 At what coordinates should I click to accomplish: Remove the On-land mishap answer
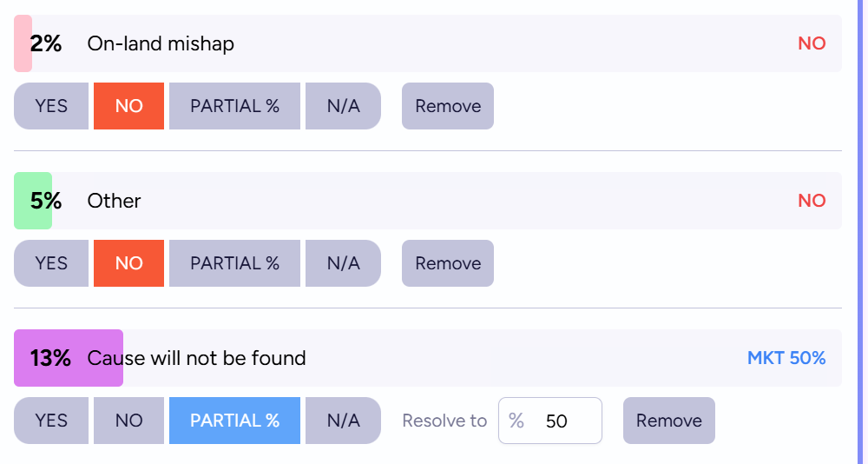pos(448,106)
